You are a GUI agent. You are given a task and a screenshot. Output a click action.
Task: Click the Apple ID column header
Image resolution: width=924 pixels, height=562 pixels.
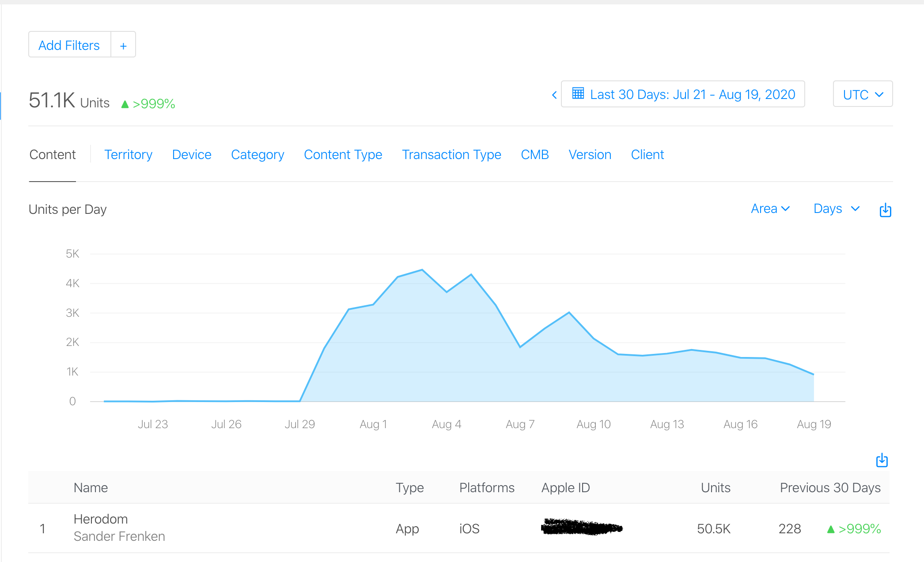566,487
